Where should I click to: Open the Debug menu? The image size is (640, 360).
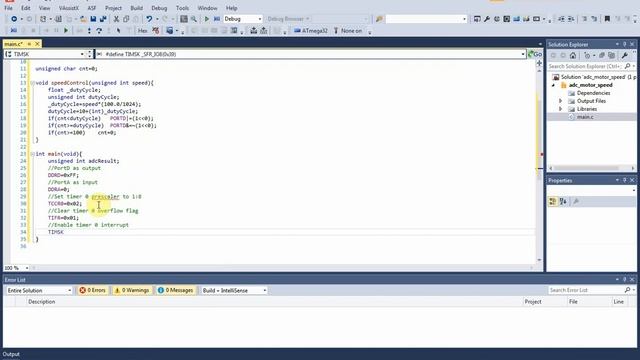pos(159,8)
